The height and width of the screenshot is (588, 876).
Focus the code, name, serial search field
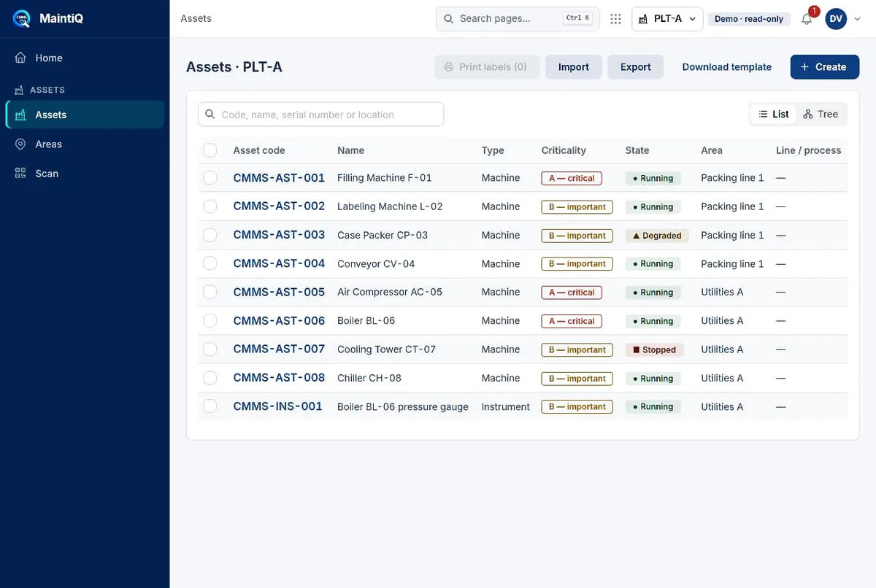tap(320, 115)
